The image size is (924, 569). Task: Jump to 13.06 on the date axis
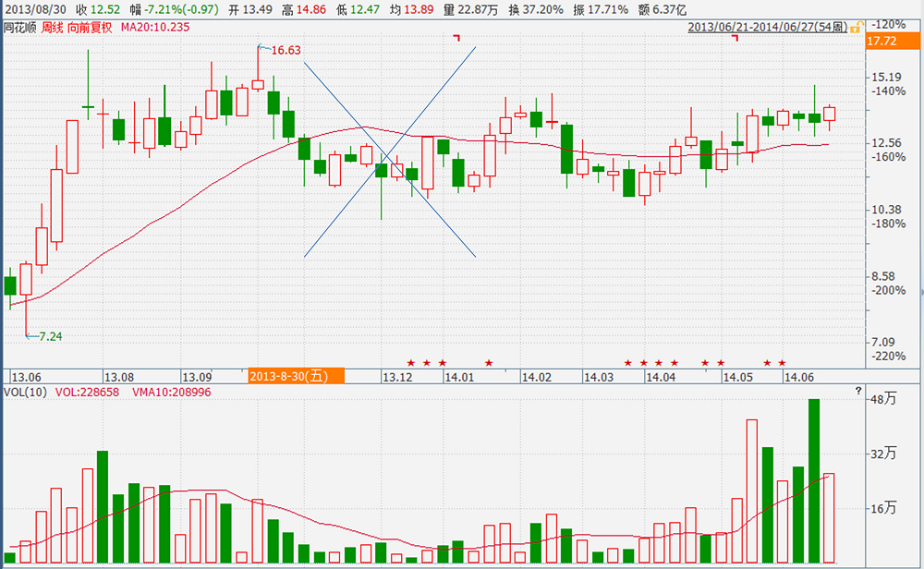coord(27,378)
